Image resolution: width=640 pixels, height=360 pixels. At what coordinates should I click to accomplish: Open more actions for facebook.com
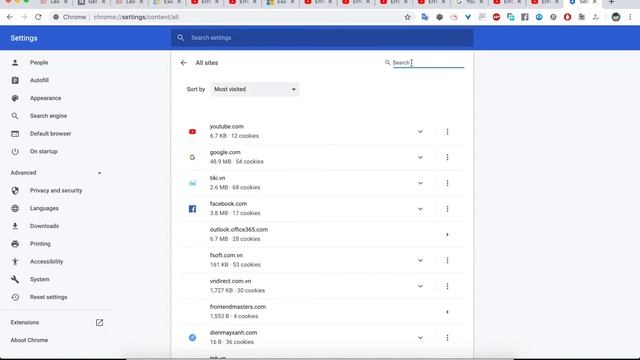pos(447,209)
